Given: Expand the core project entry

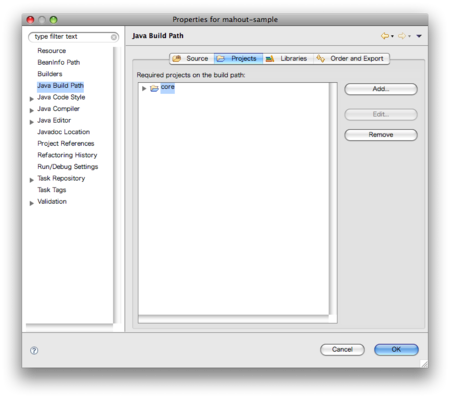Looking at the screenshot, I should 144,88.
